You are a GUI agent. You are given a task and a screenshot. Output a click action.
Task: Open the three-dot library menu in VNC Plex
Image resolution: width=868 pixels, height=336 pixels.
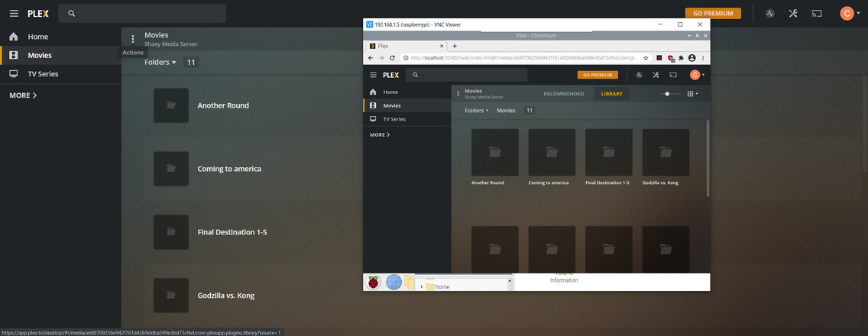pos(458,94)
